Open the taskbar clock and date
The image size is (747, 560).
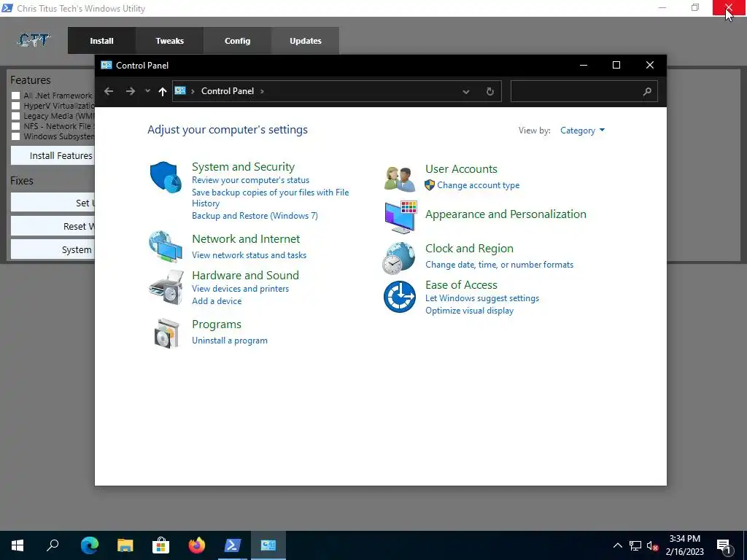tap(684, 545)
